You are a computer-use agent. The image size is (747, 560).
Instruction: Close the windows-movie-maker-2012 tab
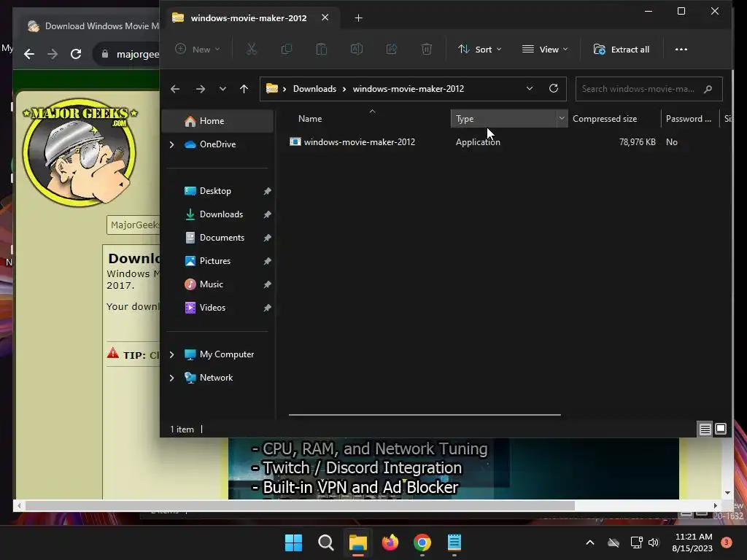[x=325, y=17]
